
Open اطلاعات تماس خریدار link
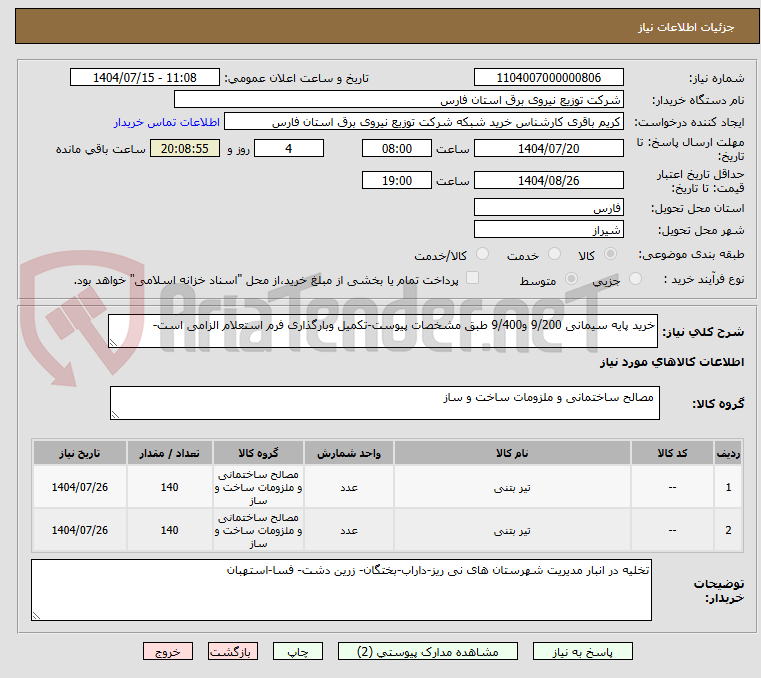167,122
